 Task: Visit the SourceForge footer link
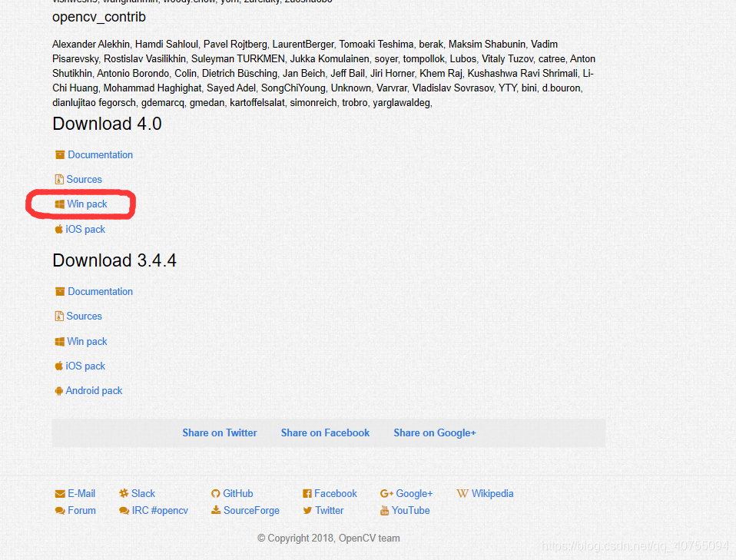point(251,511)
